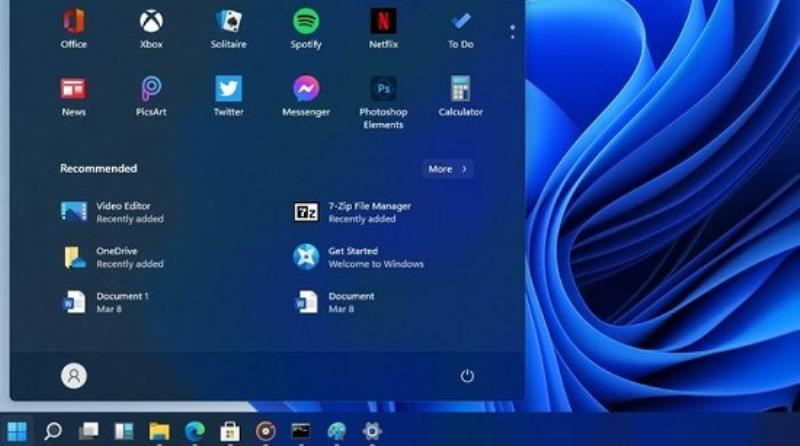800x446 pixels.
Task: Open the Netflix app
Action: click(x=383, y=30)
